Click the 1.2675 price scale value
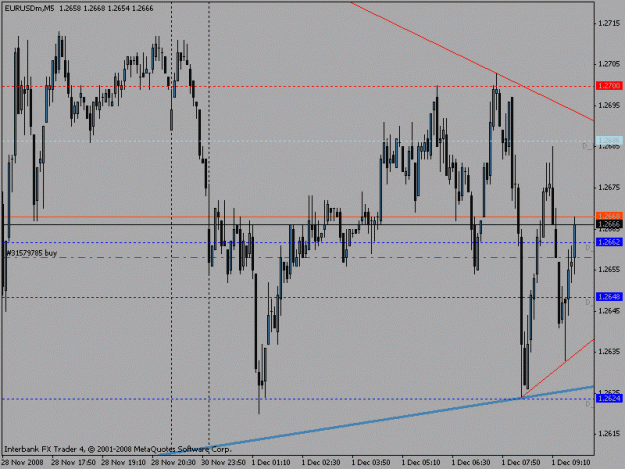 (609, 188)
